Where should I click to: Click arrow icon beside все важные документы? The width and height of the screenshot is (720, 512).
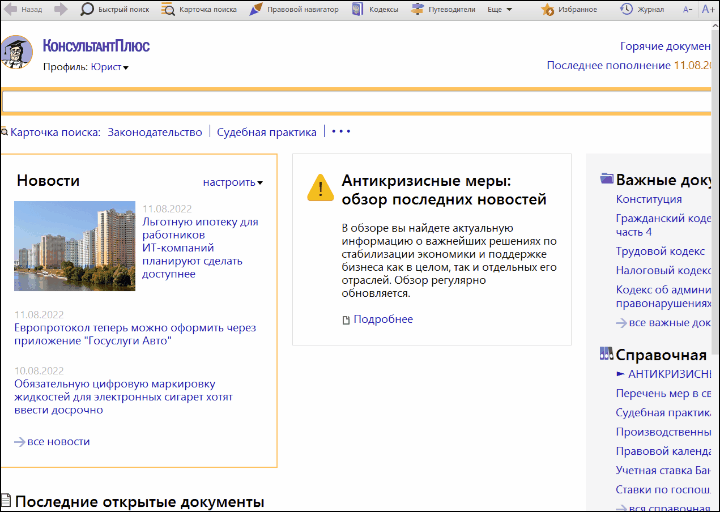621,323
